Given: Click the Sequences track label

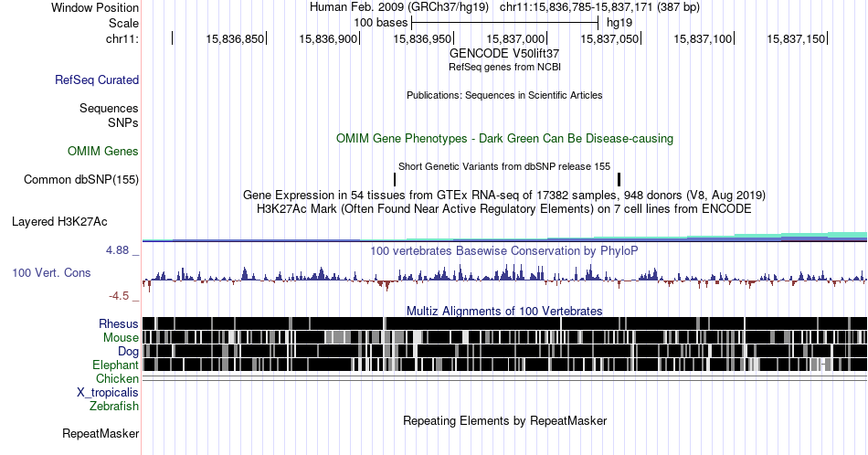Looking at the screenshot, I should [x=109, y=108].
